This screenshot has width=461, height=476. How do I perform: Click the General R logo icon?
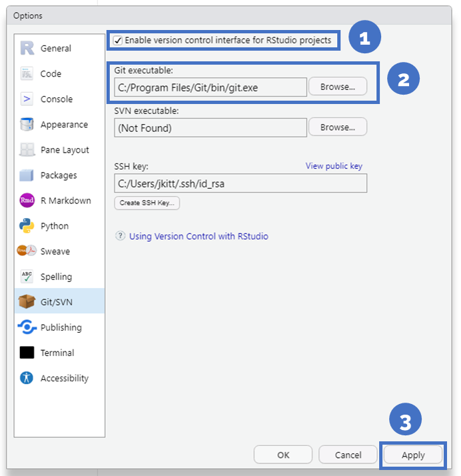click(x=27, y=48)
